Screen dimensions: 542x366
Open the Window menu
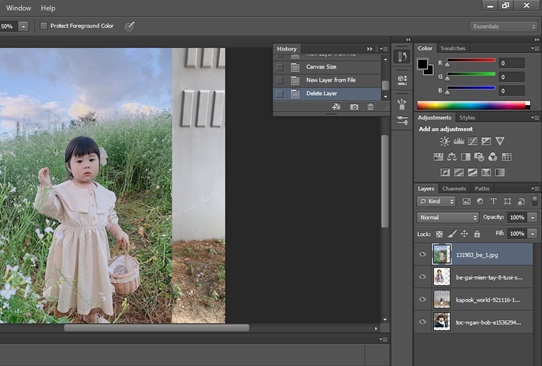(x=19, y=8)
